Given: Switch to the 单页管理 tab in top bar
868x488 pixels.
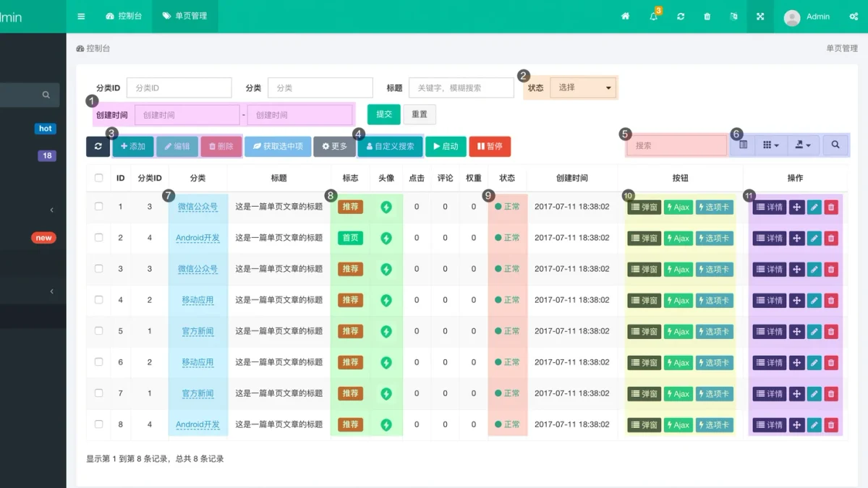Looking at the screenshot, I should (184, 16).
